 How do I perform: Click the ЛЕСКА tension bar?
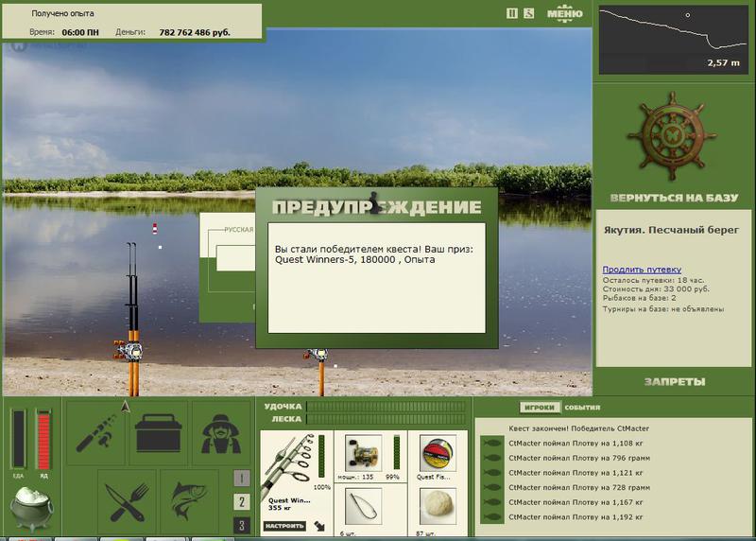click(x=386, y=419)
